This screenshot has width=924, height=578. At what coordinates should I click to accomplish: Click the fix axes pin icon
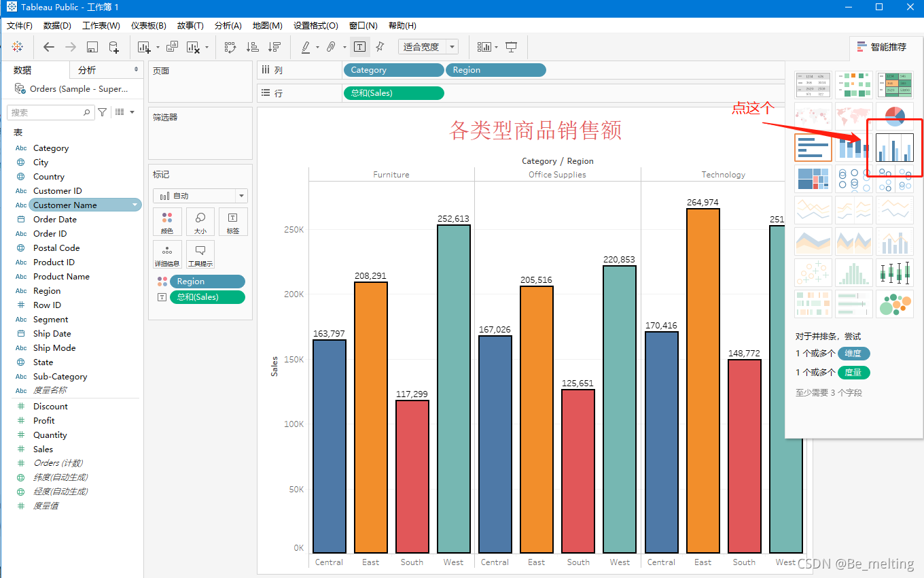[380, 47]
